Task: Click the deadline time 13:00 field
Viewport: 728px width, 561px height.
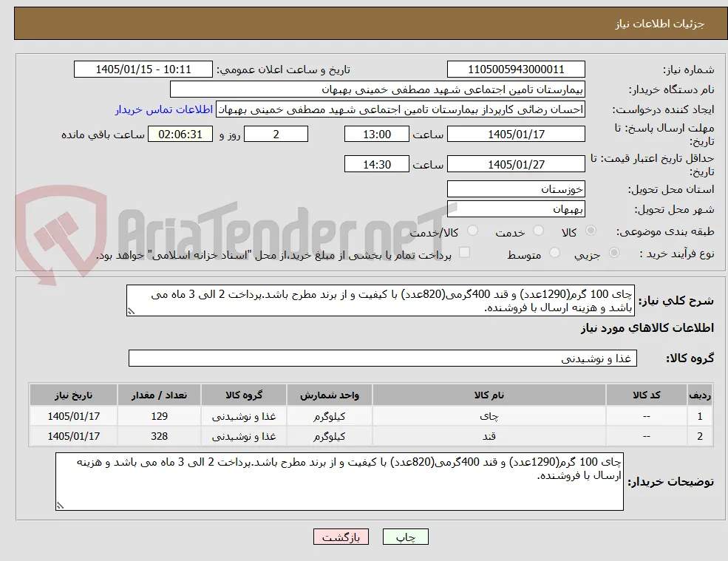Action: [376, 135]
